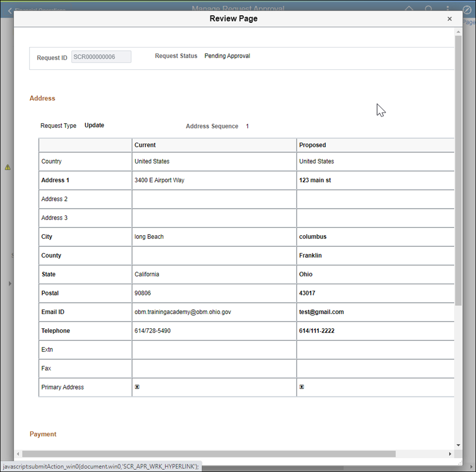Click the Request ID input field
Screen dimensions: 476x472
(x=102, y=57)
